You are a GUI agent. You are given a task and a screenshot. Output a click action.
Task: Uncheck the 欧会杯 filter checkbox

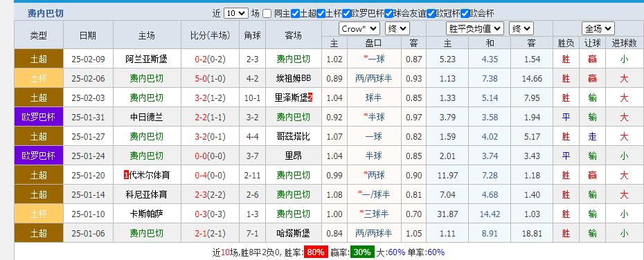[465, 14]
